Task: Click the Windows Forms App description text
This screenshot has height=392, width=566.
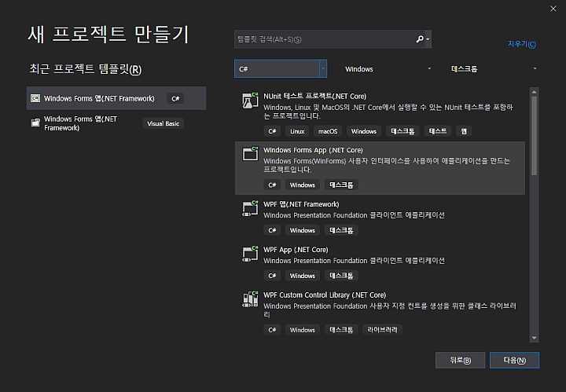Action: point(386,165)
